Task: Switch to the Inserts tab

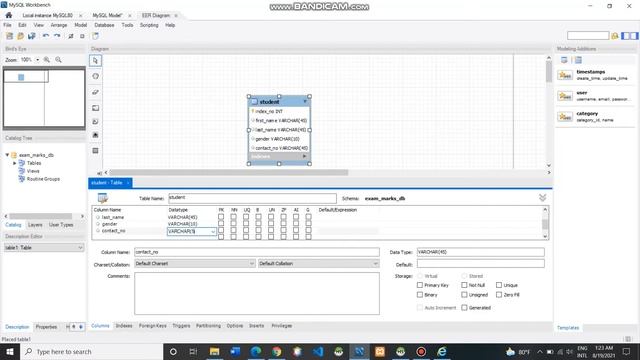Action: (256, 326)
